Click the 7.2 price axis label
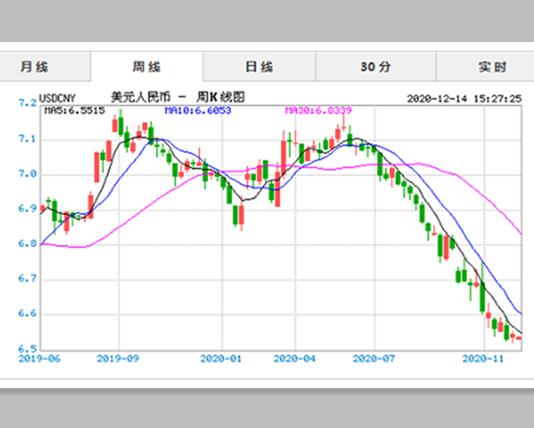This screenshot has width=534, height=428. [28, 102]
